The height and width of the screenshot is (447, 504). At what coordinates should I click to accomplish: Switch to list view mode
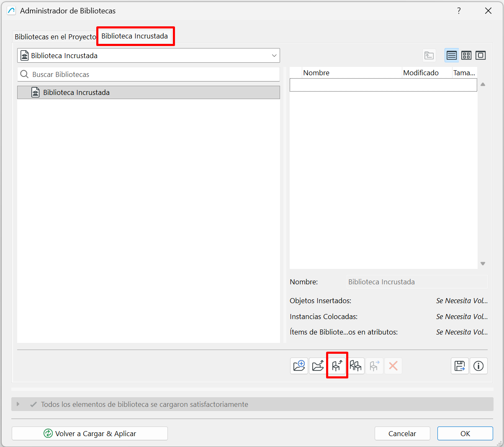[x=452, y=56]
